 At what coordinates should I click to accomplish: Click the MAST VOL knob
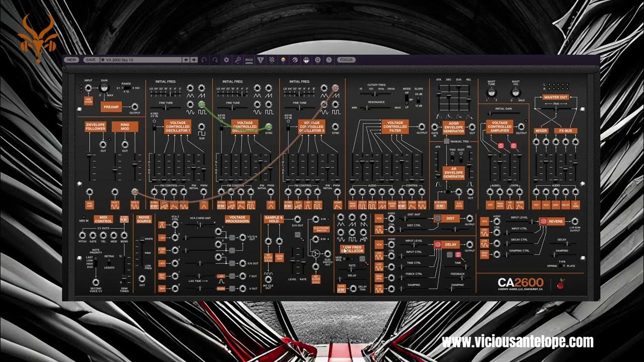tap(516, 93)
